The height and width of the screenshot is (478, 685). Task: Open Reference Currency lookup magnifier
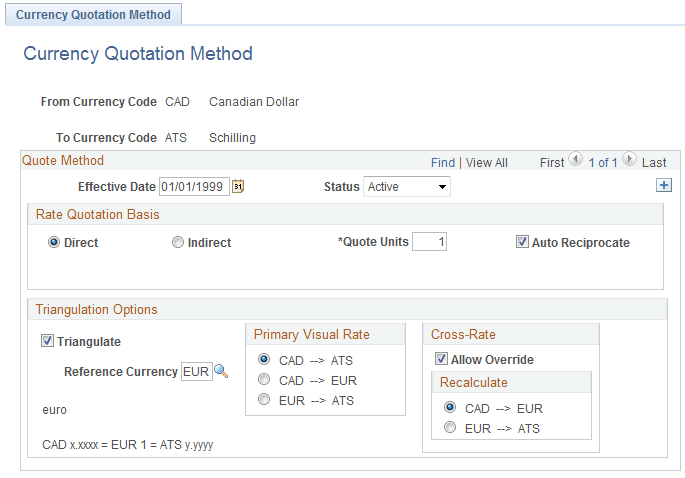click(x=221, y=371)
